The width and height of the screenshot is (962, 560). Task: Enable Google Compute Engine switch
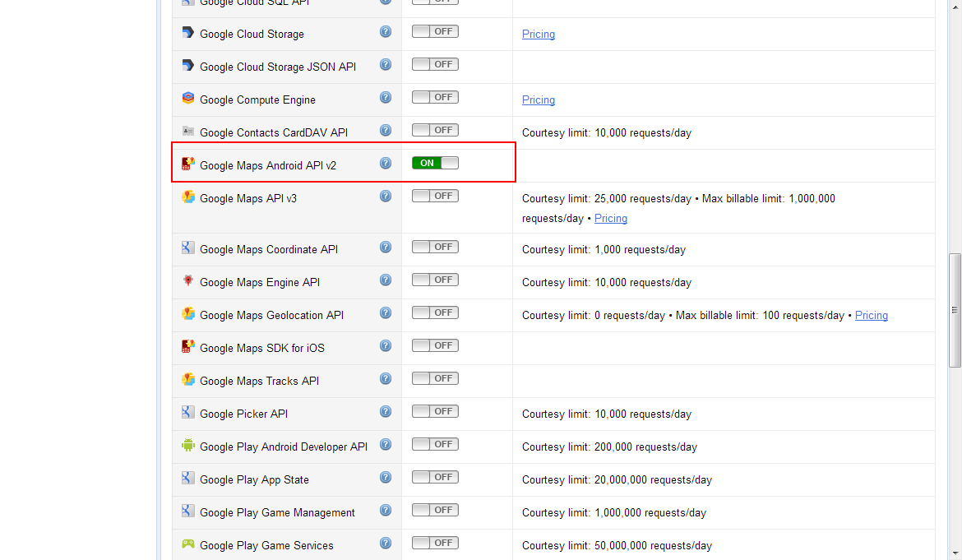(435, 97)
